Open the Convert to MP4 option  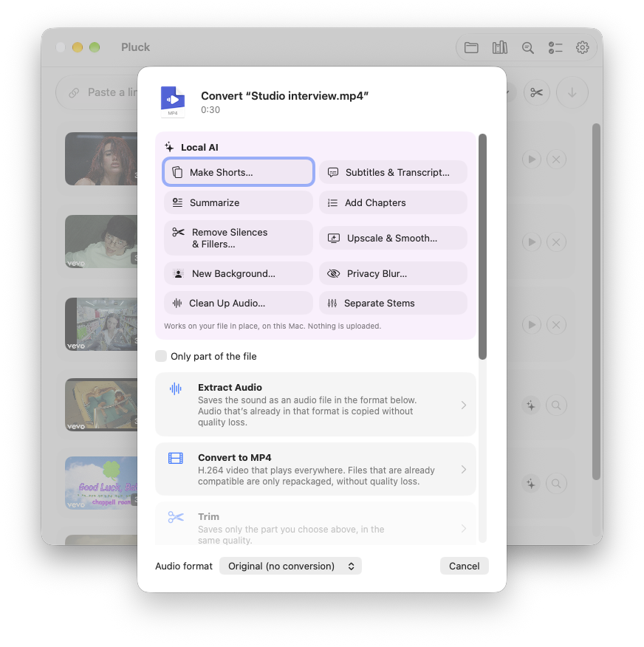pyautogui.click(x=315, y=469)
